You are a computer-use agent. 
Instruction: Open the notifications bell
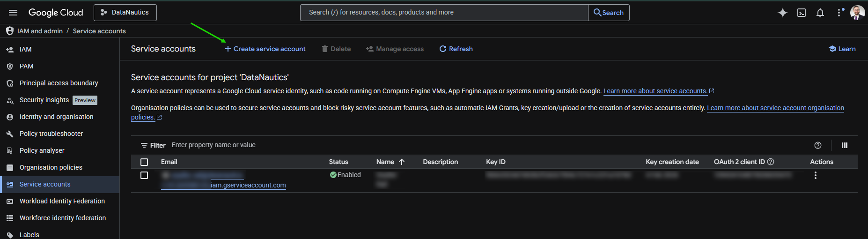coord(820,13)
